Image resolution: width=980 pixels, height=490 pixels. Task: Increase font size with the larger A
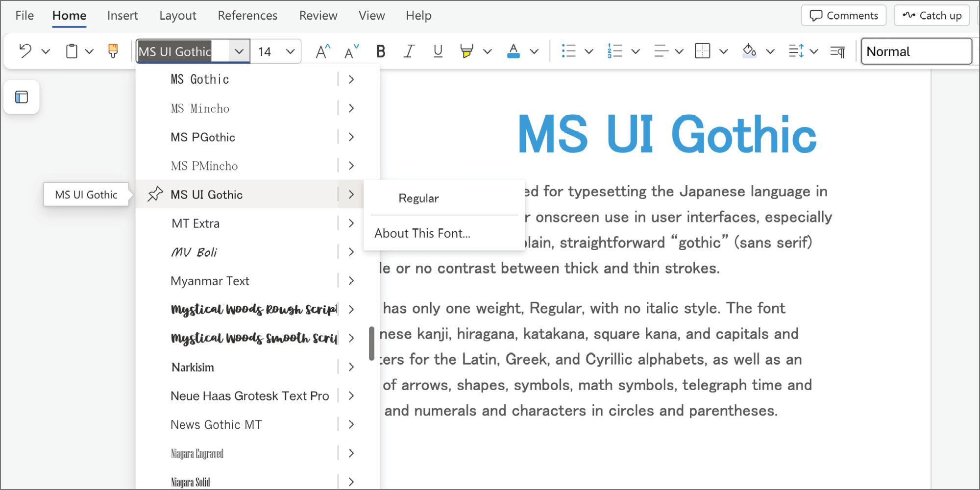click(x=322, y=51)
